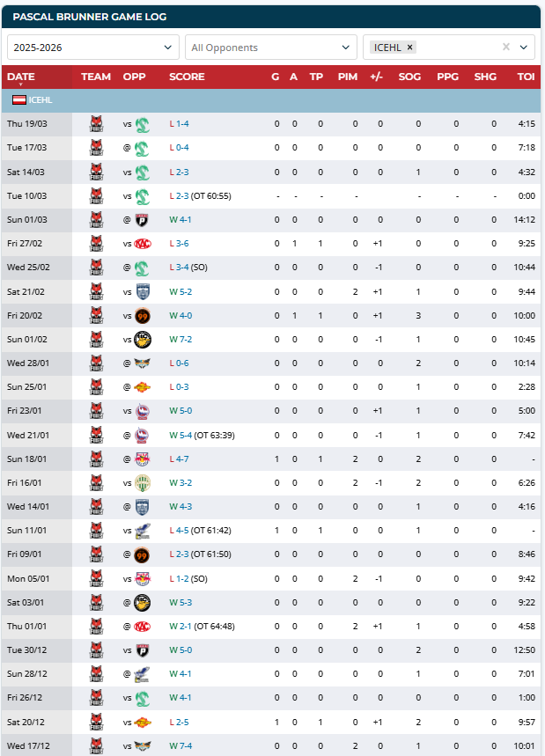Open the 2025-2026 season dropdown
The image size is (545, 756).
pos(93,48)
